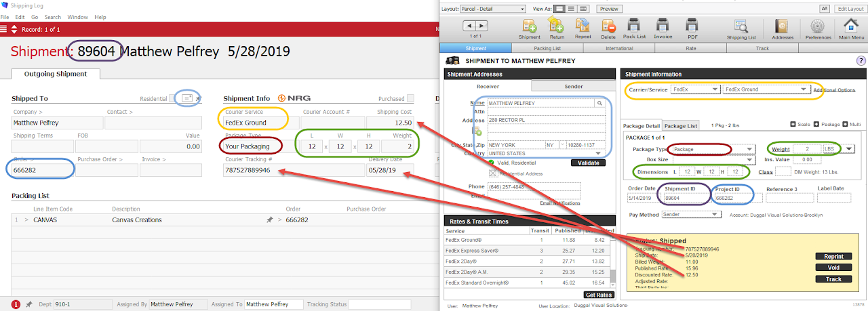Click the Scale plus icon
This screenshot has height=311, width=868.
794,125
